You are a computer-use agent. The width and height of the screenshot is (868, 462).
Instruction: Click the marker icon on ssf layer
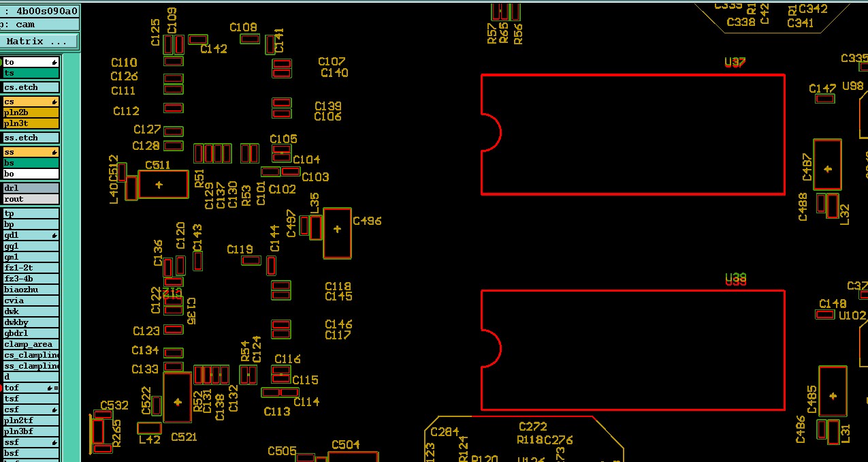coord(54,442)
